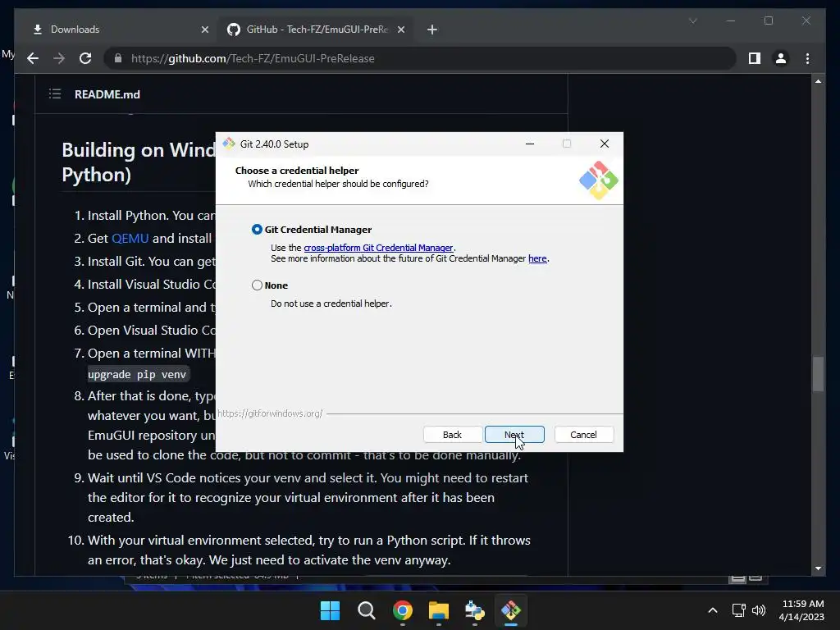Click the 'Choose a credential helper' heading
The image size is (840, 630).
297,171
